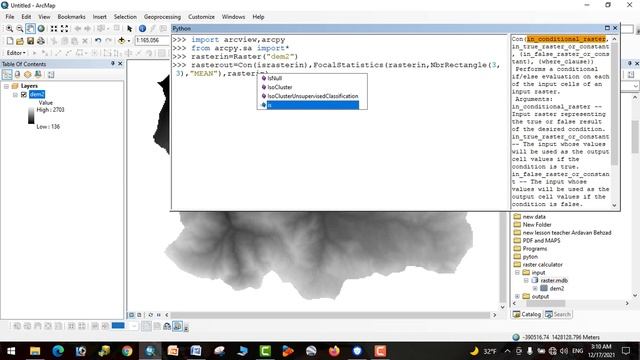
Task: Switch to the Search tab
Action: [558, 314]
